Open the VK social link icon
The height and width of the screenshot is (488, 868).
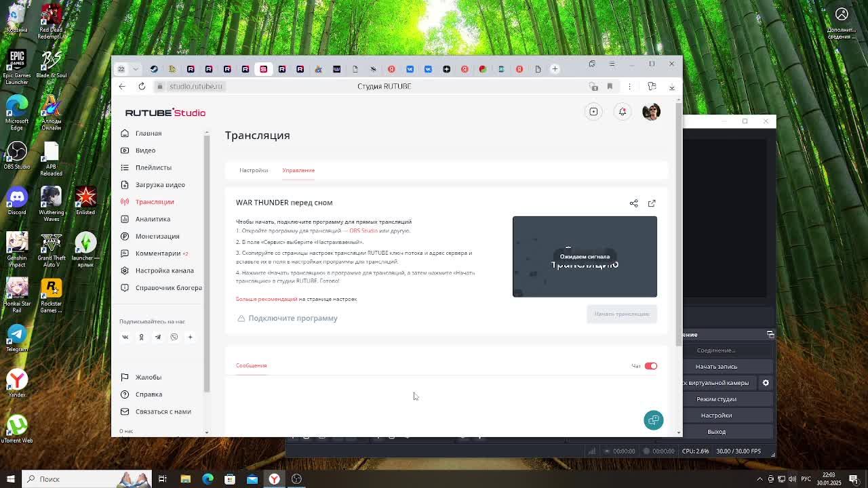click(x=125, y=337)
